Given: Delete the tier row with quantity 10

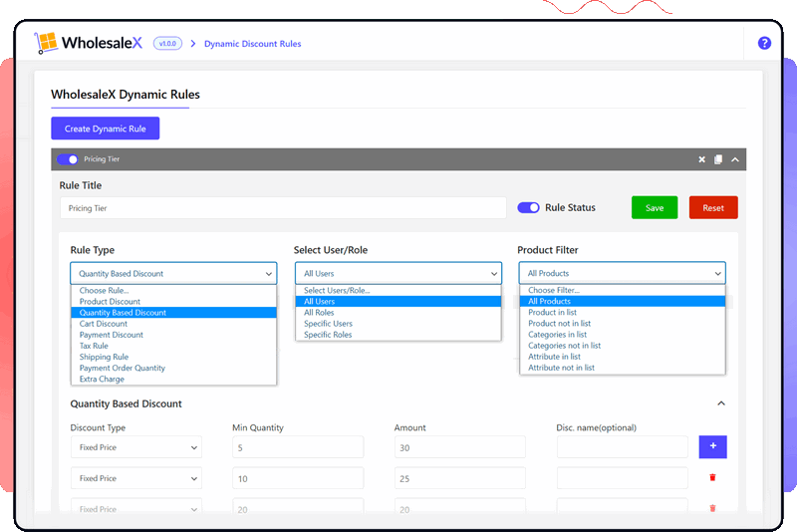Looking at the screenshot, I should [x=712, y=477].
